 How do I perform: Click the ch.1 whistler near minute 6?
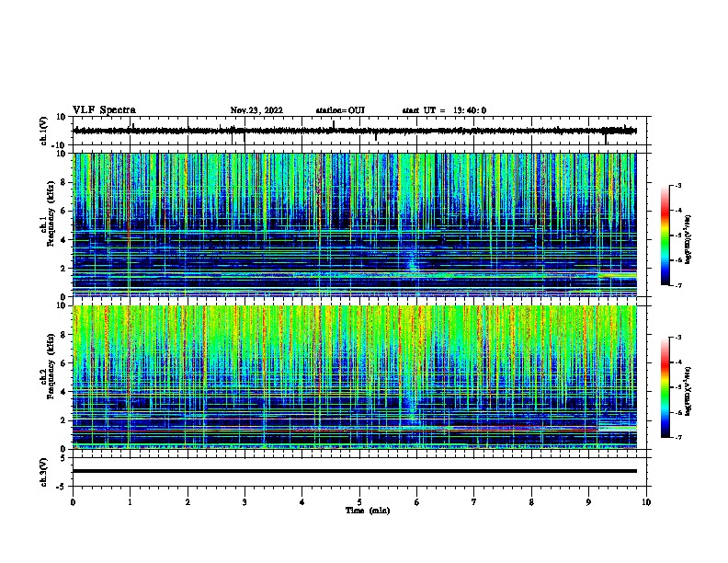click(412, 263)
